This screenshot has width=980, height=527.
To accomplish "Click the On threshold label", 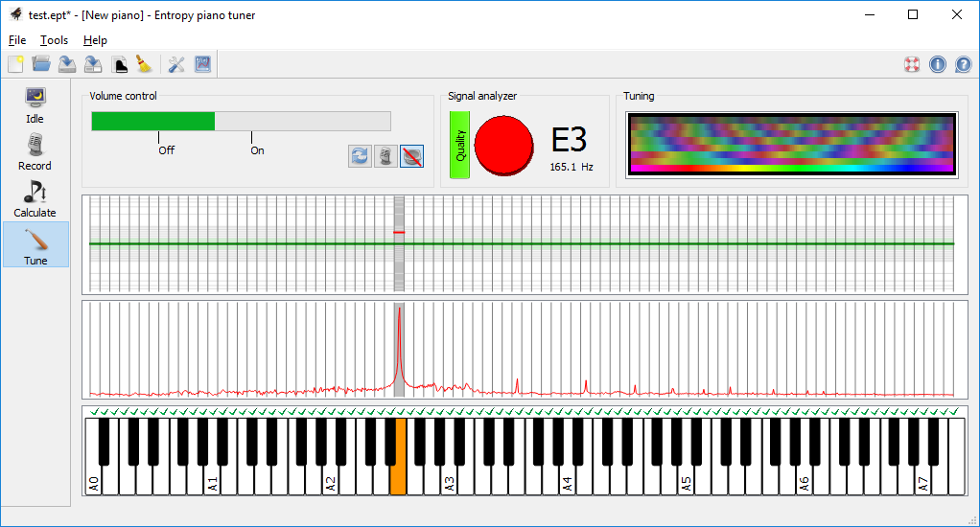I will (258, 150).
